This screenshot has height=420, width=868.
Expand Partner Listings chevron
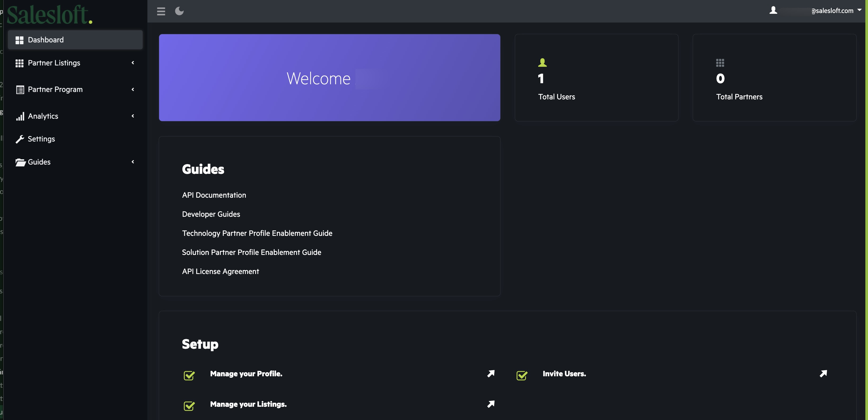(x=133, y=63)
